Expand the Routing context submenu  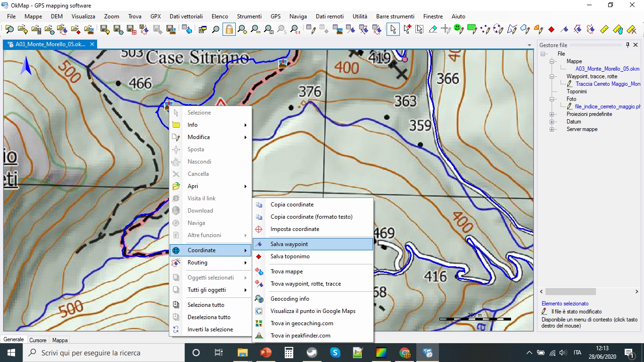(x=210, y=263)
